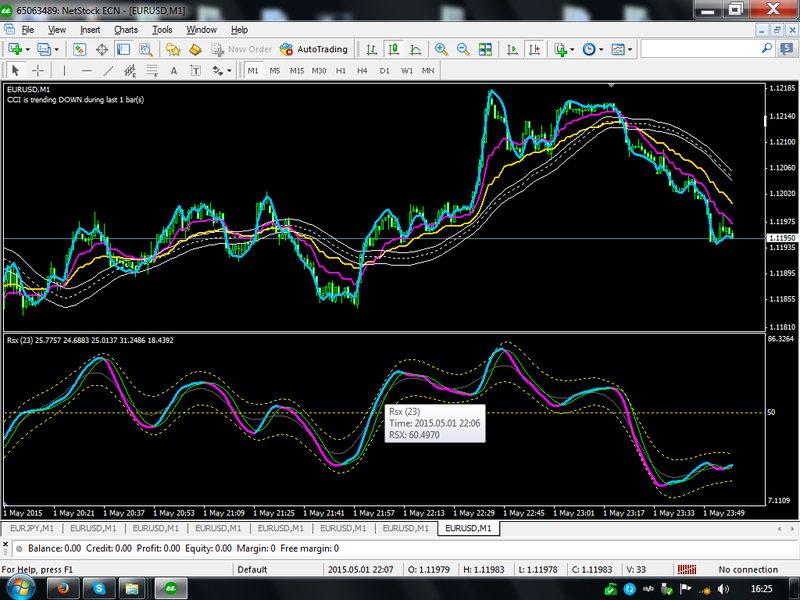The width and height of the screenshot is (800, 600).
Task: Tile chart windows icon
Action: point(485,49)
